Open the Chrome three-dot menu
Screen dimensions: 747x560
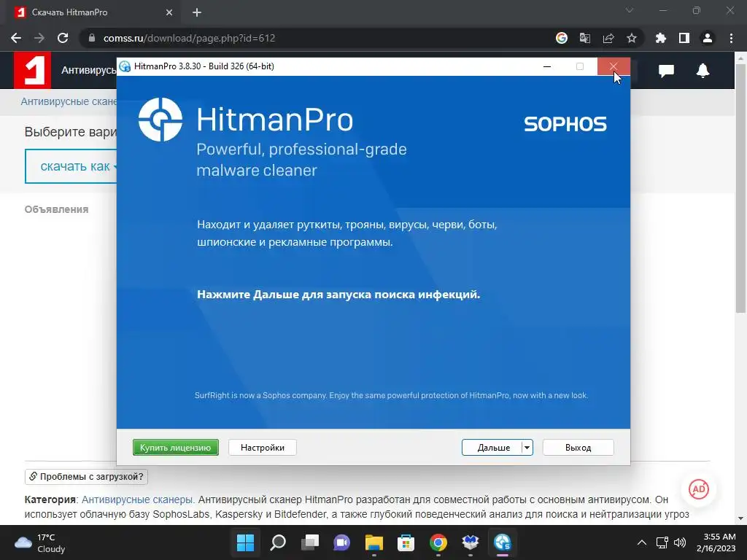coord(731,38)
